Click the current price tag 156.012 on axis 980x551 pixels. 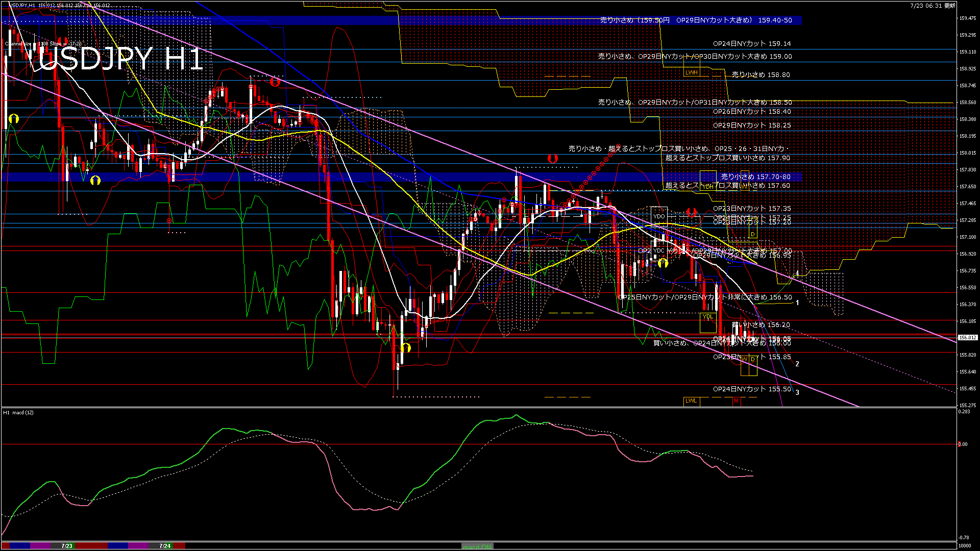(967, 338)
